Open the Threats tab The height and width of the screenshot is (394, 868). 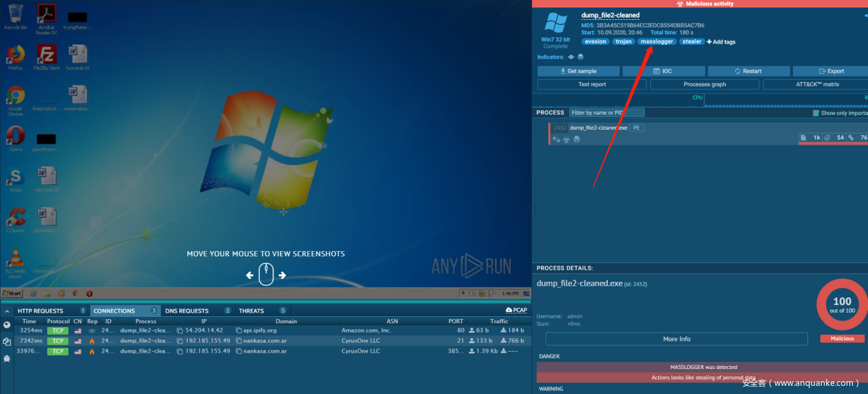251,311
